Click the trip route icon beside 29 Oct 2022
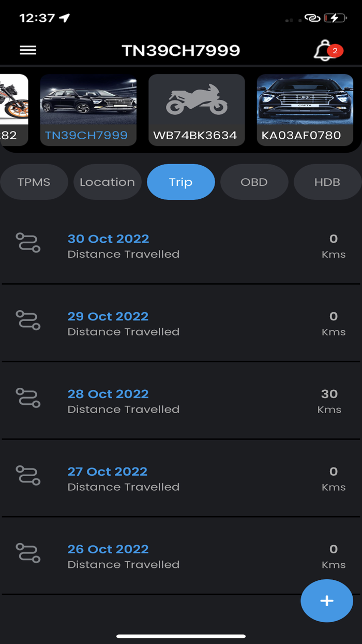The image size is (362, 644). 28,320
